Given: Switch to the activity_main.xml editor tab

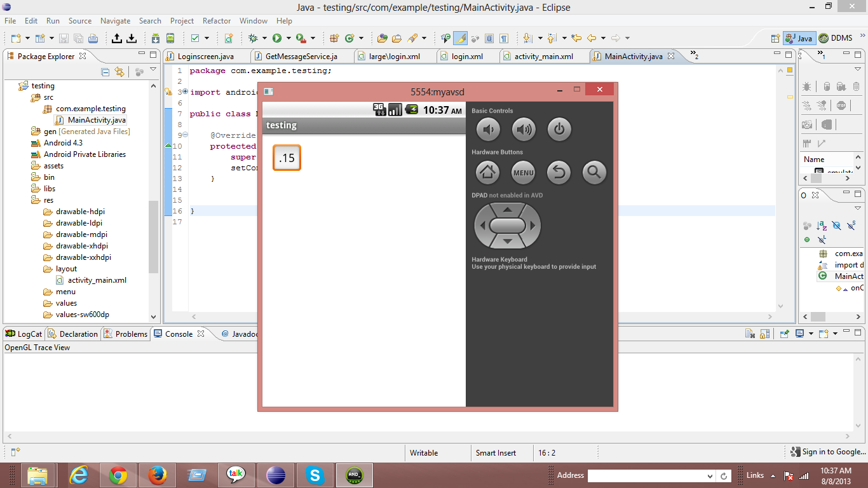Looking at the screenshot, I should (x=544, y=57).
